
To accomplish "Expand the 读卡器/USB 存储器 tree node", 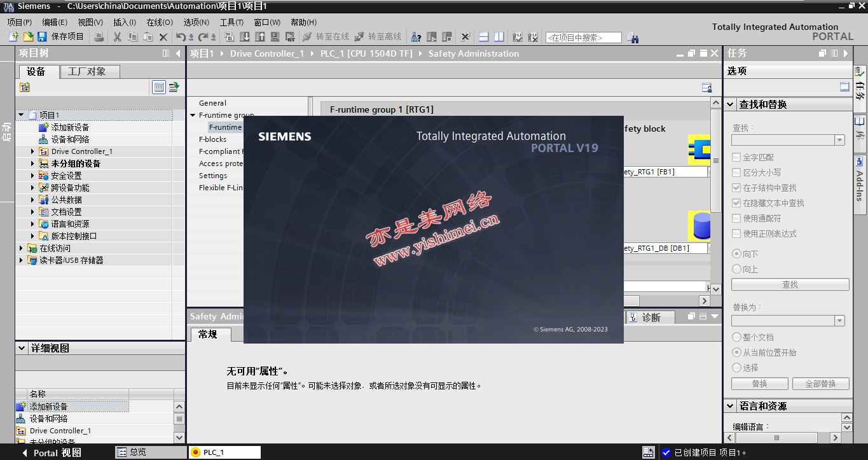I will click(x=21, y=260).
